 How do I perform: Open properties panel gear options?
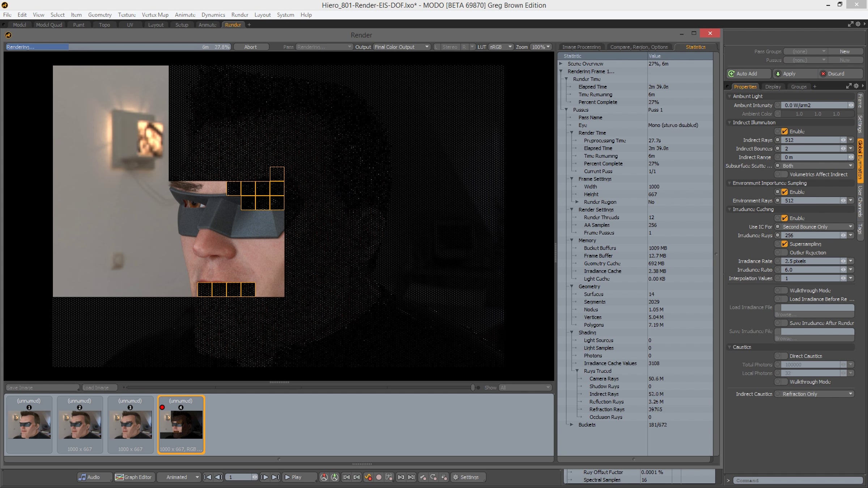tap(856, 86)
